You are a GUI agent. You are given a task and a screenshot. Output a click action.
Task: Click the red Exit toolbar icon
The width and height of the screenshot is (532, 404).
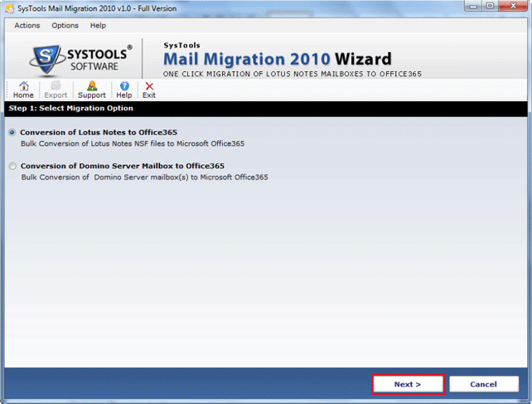(x=149, y=90)
